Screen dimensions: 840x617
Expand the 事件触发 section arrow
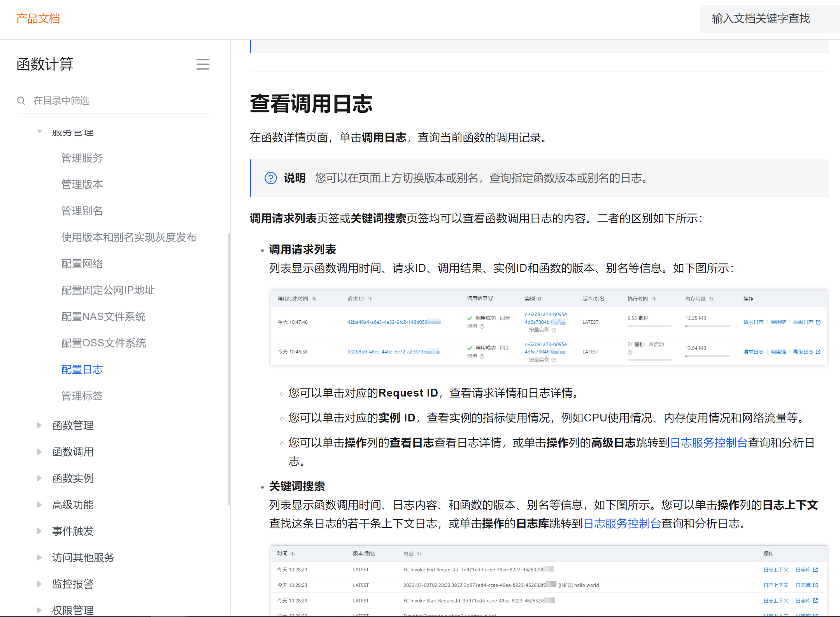point(39,531)
